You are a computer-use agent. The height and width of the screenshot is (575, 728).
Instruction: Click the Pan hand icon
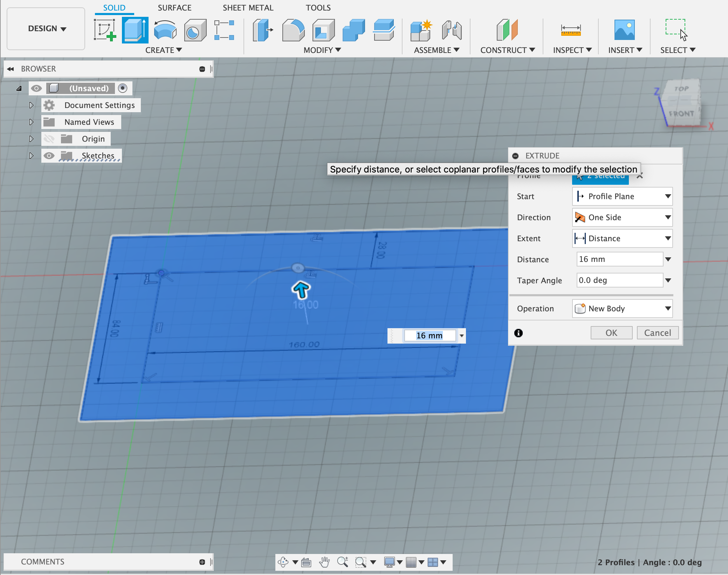pos(324,562)
